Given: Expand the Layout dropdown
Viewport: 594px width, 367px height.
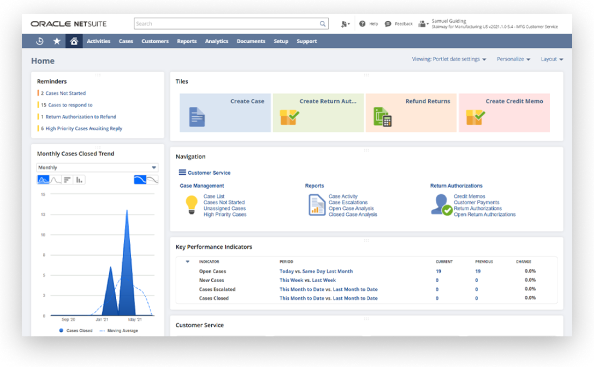Looking at the screenshot, I should coord(552,59).
